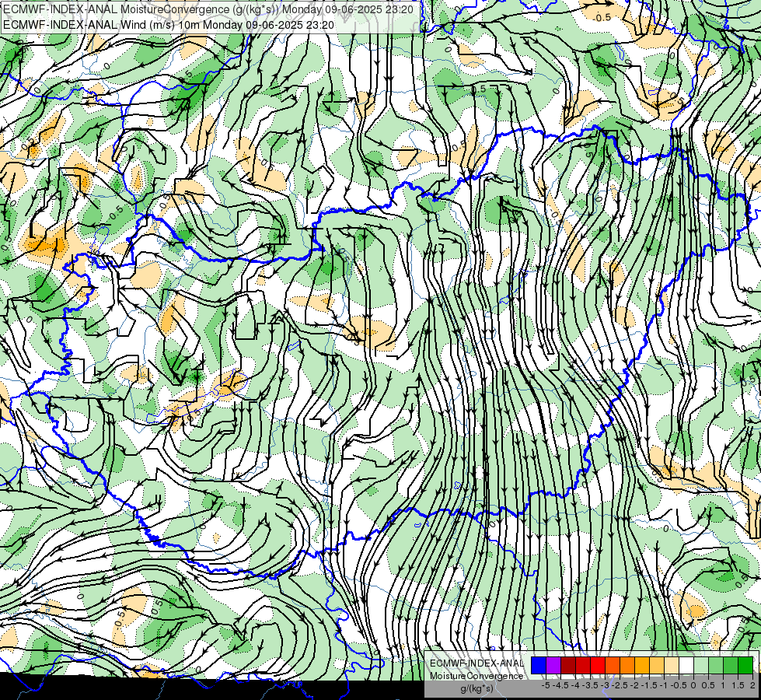Click the legend tick value -1.5
This screenshot has height=700, width=761.
649,685
